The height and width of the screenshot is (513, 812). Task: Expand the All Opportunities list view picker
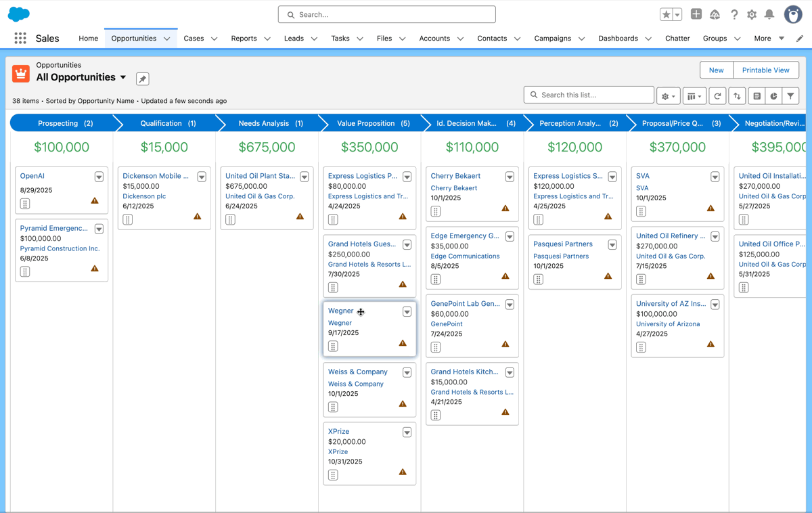pyautogui.click(x=123, y=77)
